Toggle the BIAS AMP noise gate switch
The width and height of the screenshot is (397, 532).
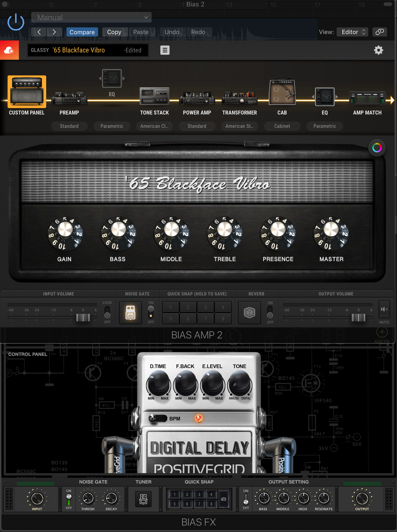pos(151,312)
